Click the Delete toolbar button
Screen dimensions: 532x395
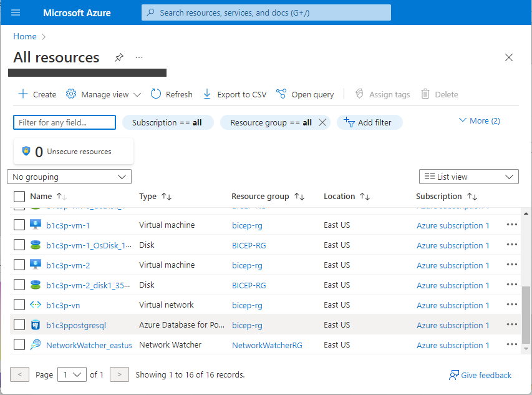[440, 94]
